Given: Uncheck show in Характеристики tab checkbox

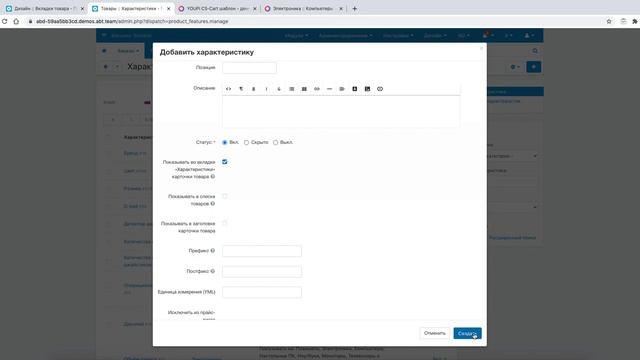Looking at the screenshot, I should pos(224,162).
